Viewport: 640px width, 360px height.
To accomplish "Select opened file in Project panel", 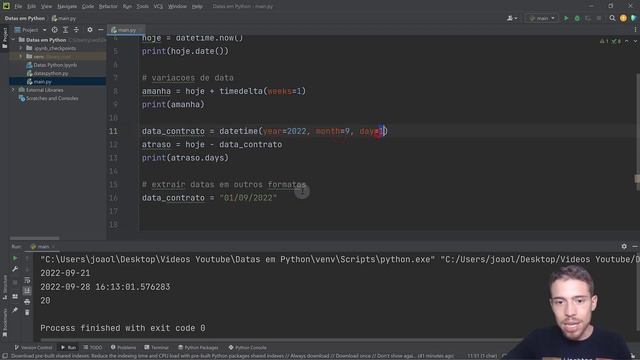I will (54, 30).
